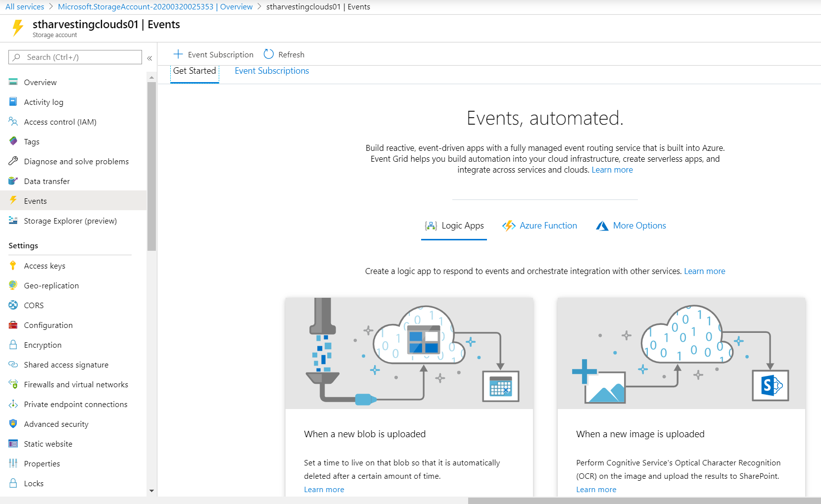Click the Configuration toolbox icon
This screenshot has height=504, width=821.
click(13, 325)
